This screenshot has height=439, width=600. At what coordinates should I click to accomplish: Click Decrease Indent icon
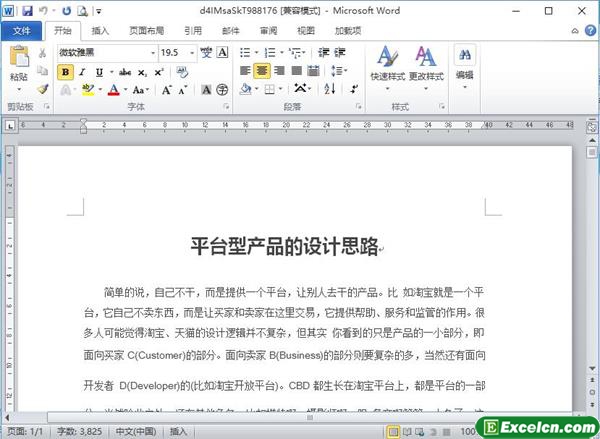tap(324, 52)
